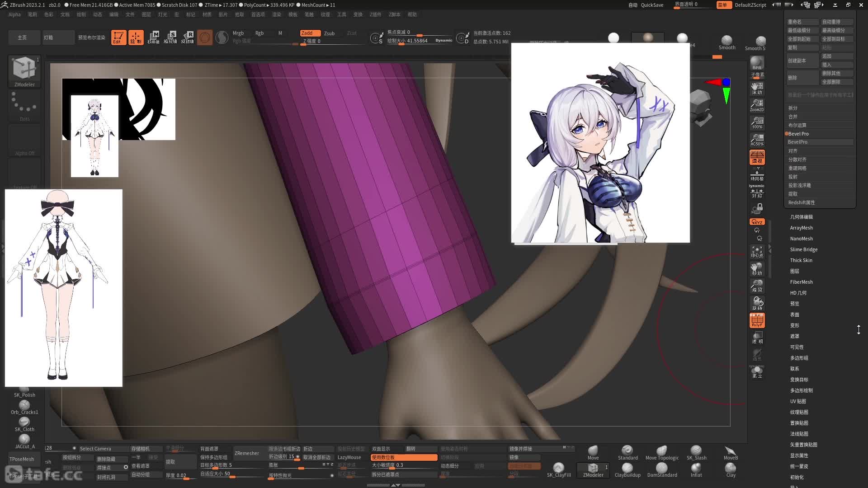Click the BPR render button
The width and height of the screenshot is (868, 488).
(x=757, y=63)
